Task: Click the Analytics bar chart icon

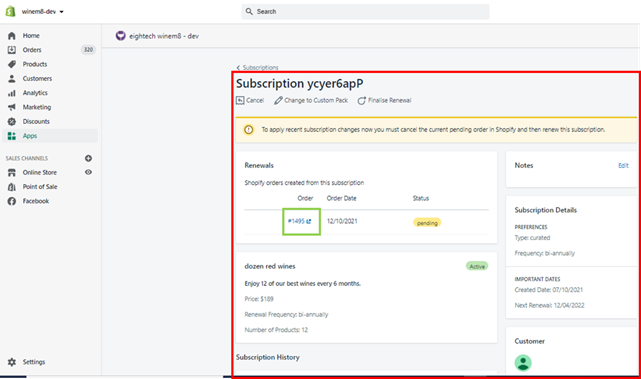Action: (12, 93)
